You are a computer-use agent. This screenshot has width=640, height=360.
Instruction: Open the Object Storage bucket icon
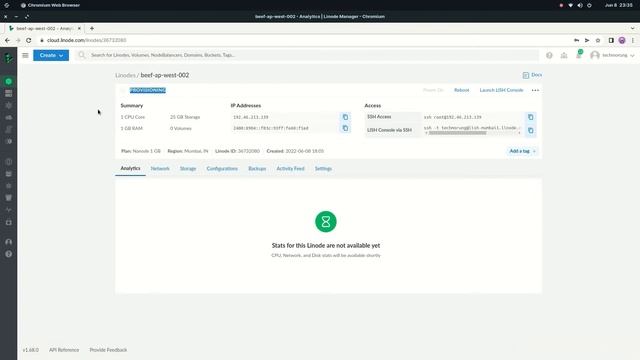pos(9,198)
